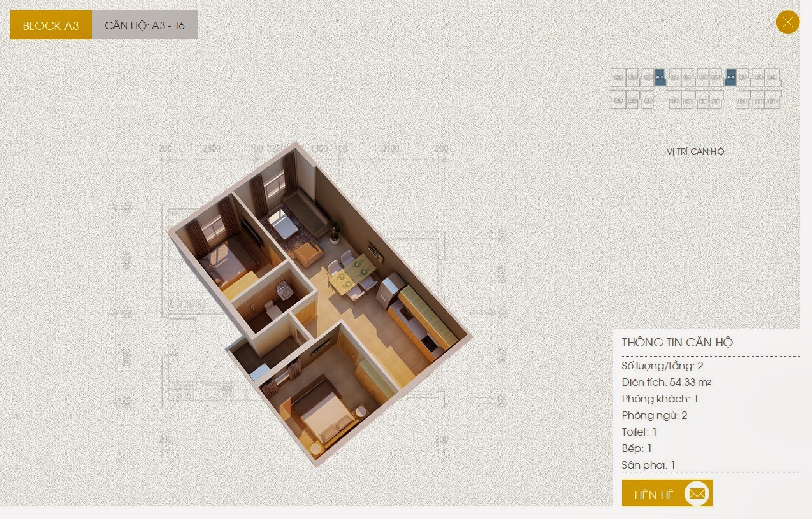Select the 'Phòng ngủ: 2' line
Viewport: 812px width, 519px height.
[655, 416]
